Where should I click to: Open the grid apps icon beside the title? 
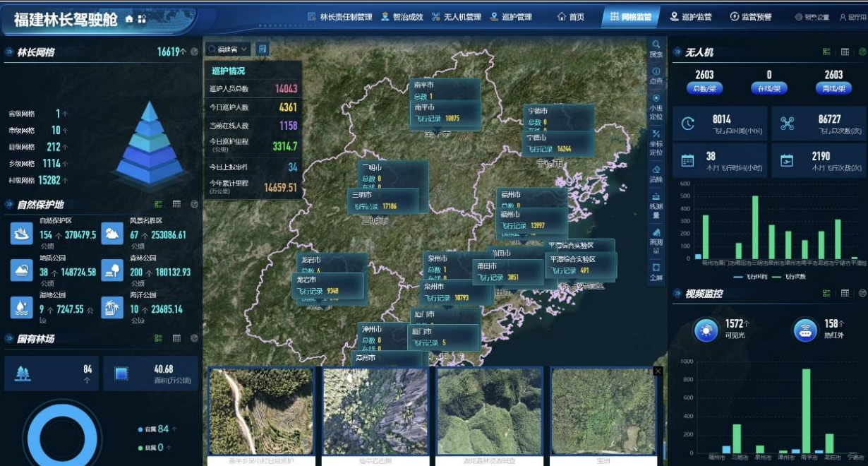tap(142, 19)
